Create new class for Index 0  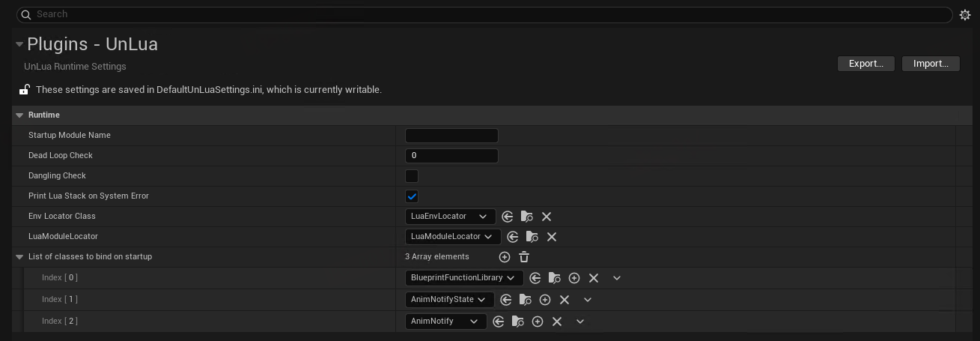click(x=574, y=278)
